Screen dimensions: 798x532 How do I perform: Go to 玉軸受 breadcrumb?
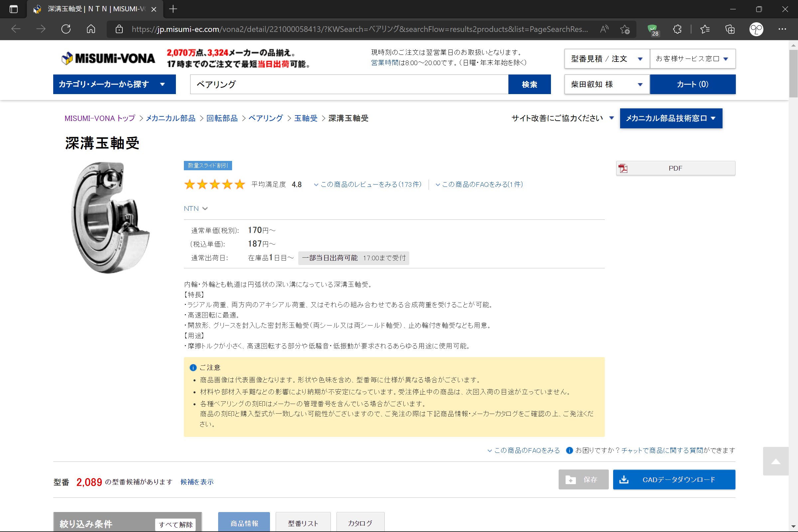[306, 118]
